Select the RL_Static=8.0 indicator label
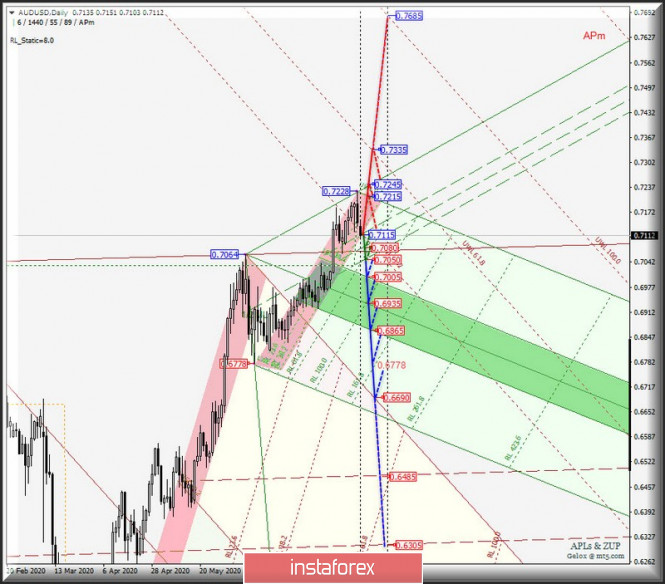Image resolution: width=665 pixels, height=584 pixels. [32, 40]
